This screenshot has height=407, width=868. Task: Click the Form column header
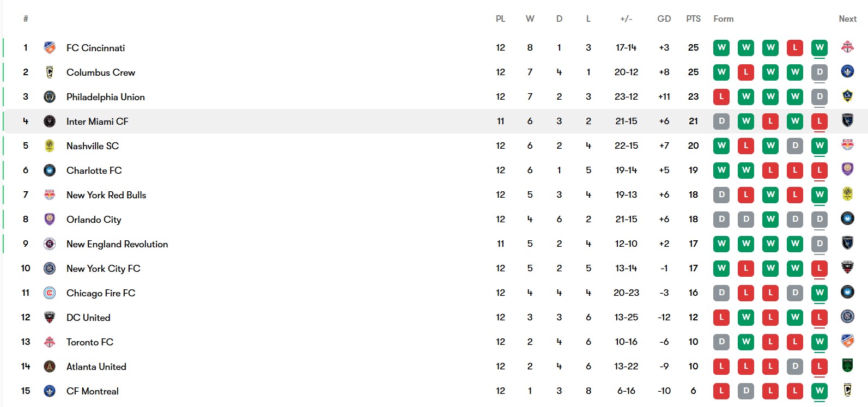[724, 19]
